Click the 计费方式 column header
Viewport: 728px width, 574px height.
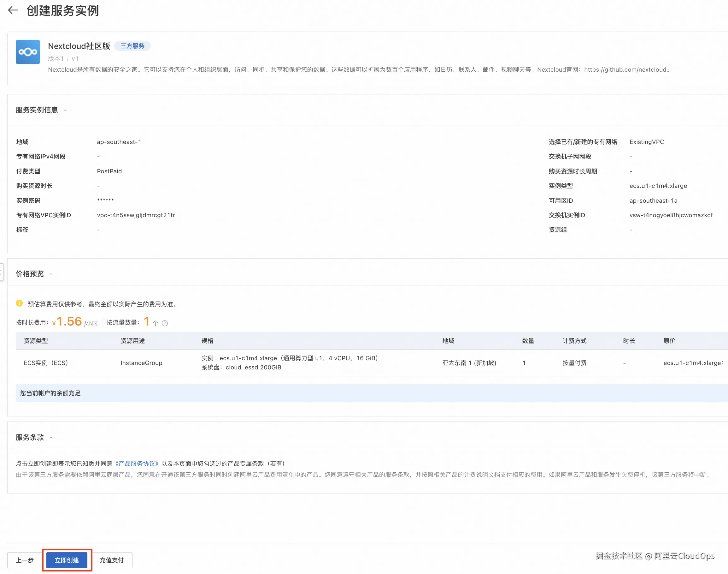574,341
